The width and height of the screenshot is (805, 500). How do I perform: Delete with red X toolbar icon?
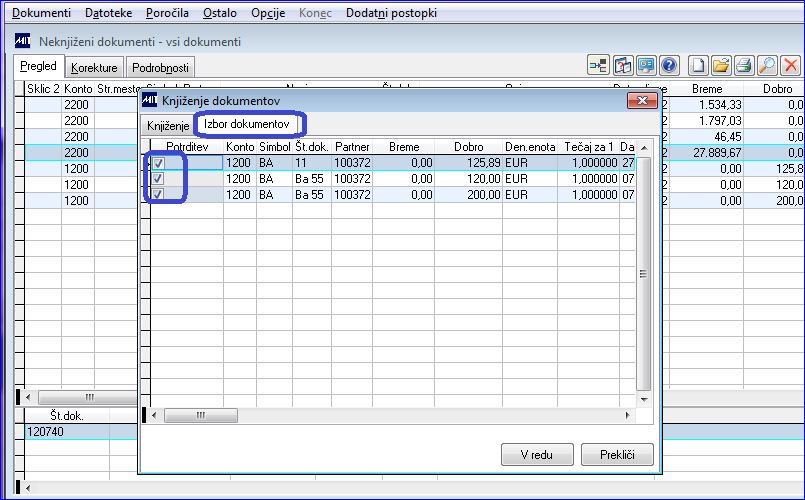791,66
